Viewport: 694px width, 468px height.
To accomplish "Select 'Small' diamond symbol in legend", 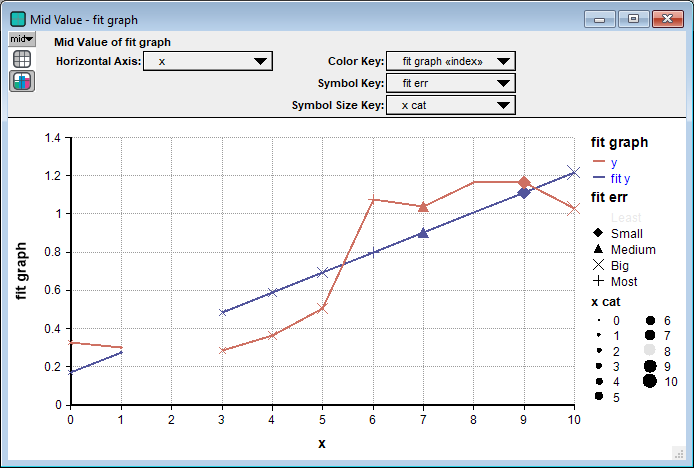I will pyautogui.click(x=598, y=232).
